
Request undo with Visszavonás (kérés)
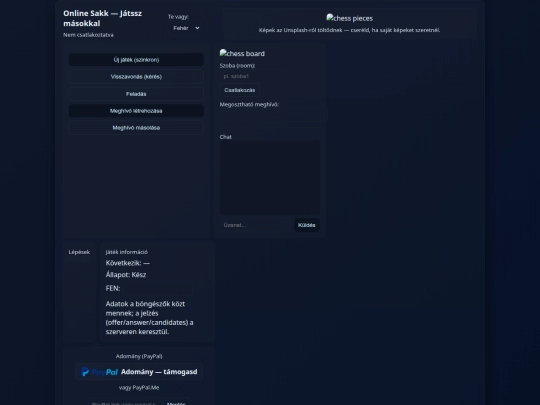click(136, 76)
